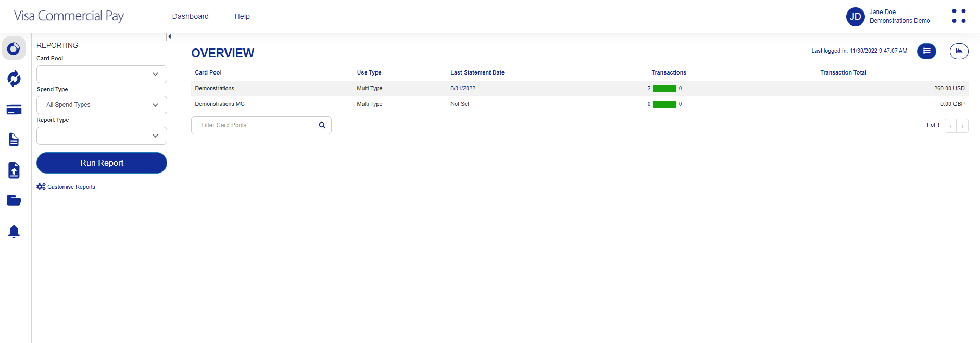Click the 0.00 GBP total
This screenshot has width=980, height=343.
(952, 104)
